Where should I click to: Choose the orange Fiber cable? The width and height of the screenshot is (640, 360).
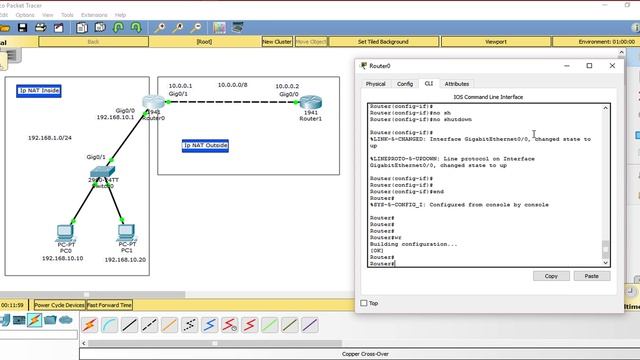tap(169, 325)
